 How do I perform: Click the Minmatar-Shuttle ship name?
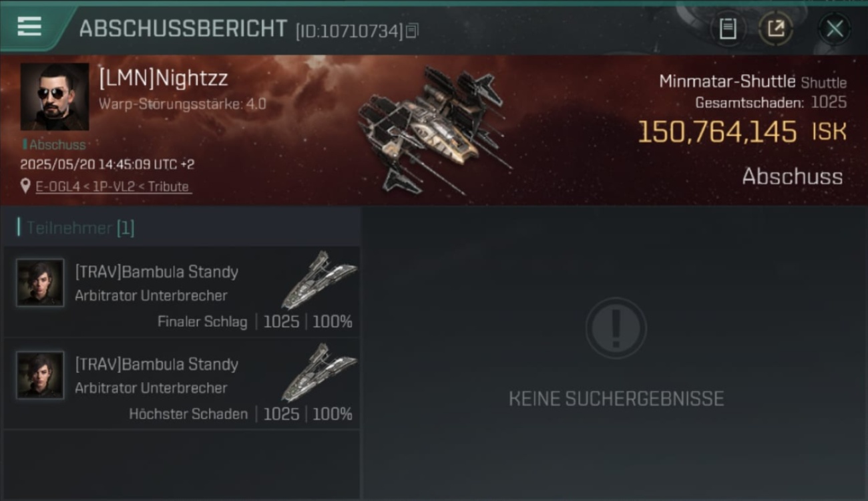(x=727, y=81)
